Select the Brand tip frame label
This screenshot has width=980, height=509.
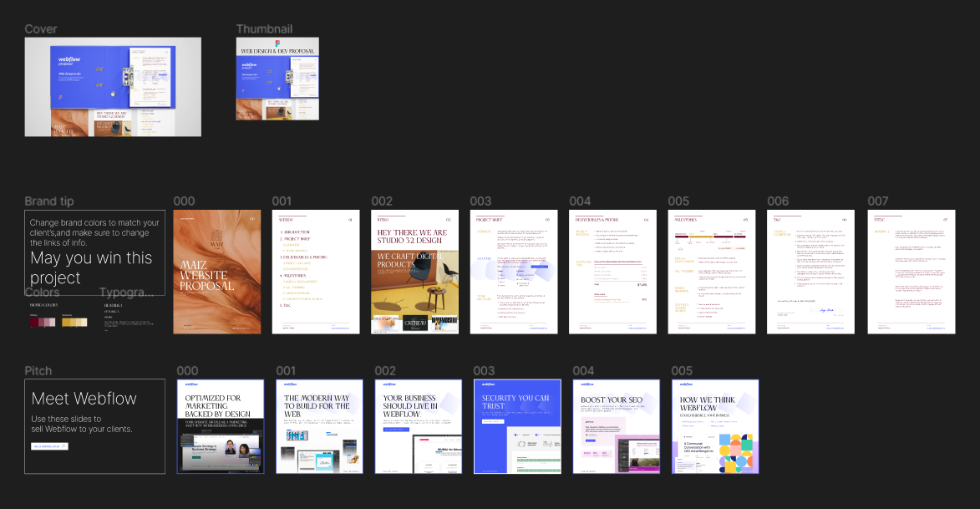[x=49, y=201]
